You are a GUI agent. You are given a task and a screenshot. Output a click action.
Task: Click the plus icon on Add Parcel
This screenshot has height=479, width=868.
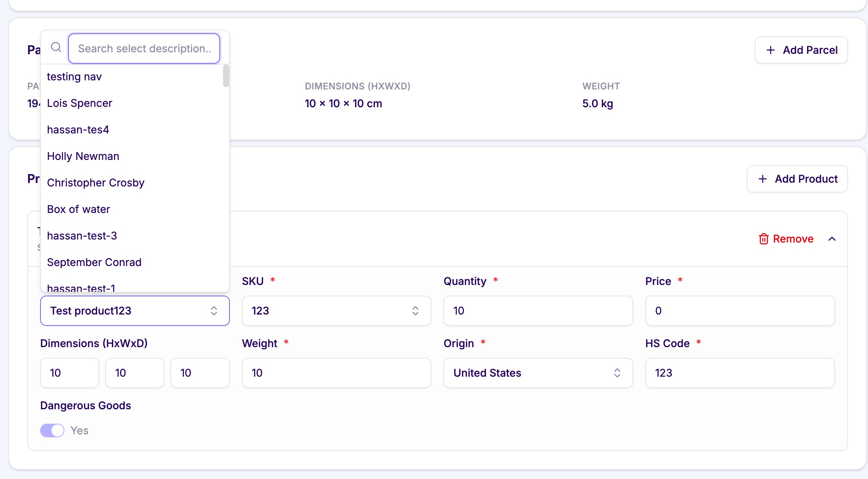tap(770, 50)
